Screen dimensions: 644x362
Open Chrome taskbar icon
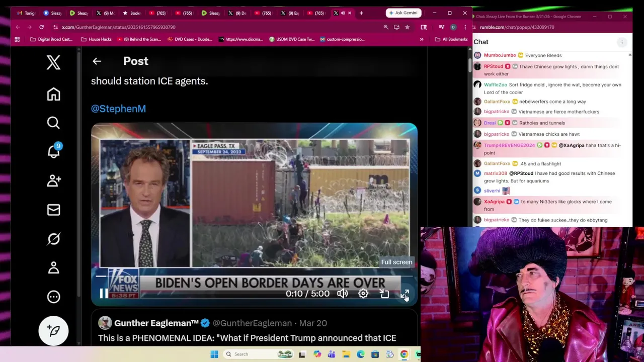pyautogui.click(x=404, y=354)
